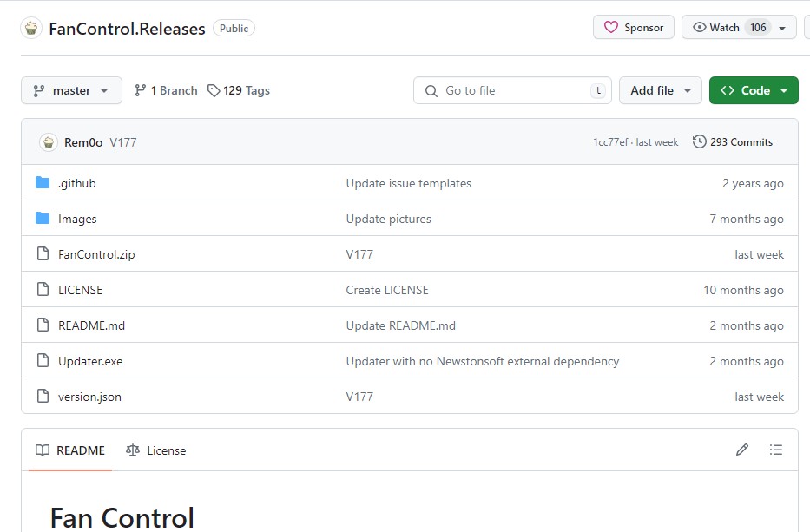
Task: Open the master branch dropdown
Action: click(x=72, y=90)
